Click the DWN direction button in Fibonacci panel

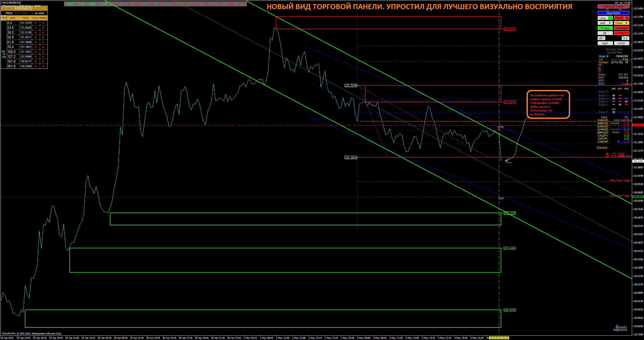(4, 18)
